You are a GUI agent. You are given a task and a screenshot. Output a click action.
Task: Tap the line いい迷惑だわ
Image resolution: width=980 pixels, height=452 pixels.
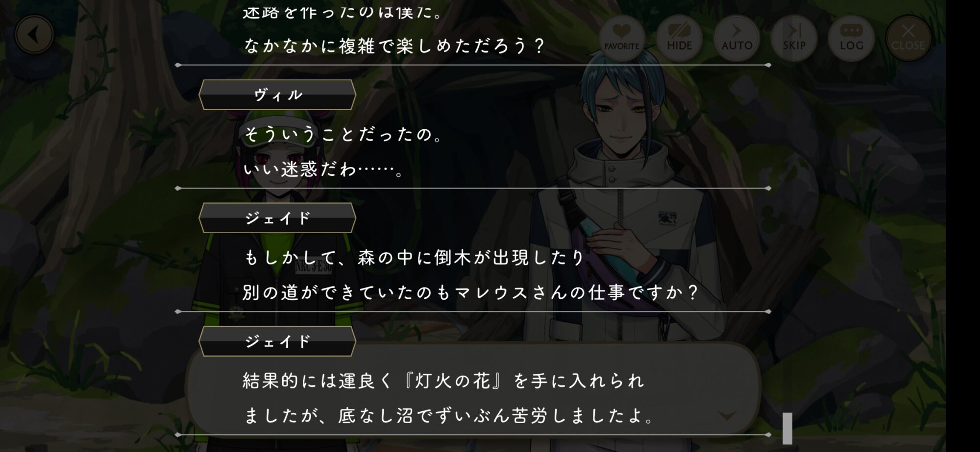click(x=323, y=169)
